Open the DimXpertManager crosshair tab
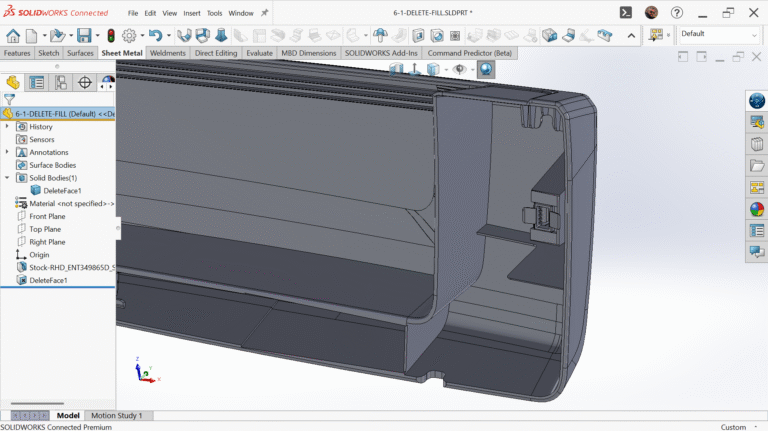The width and height of the screenshot is (768, 431). pyautogui.click(x=85, y=82)
